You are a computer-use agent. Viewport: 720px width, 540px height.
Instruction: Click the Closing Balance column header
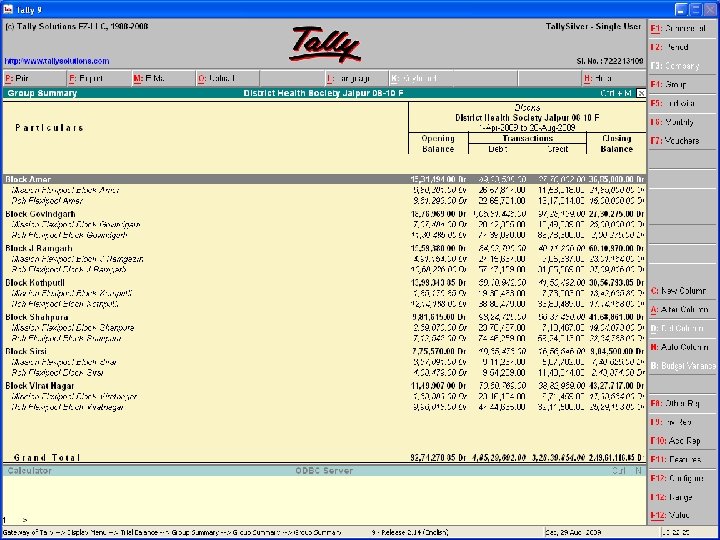(x=617, y=144)
